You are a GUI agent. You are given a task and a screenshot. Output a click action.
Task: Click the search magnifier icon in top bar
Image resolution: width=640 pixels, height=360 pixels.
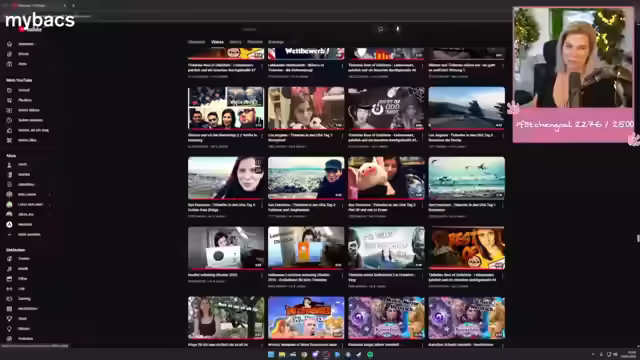click(380, 29)
